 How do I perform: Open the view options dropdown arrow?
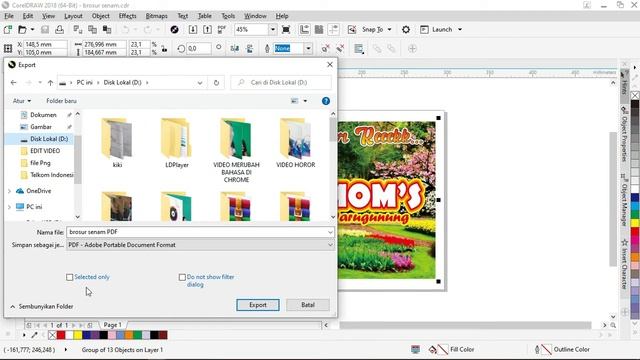305,101
